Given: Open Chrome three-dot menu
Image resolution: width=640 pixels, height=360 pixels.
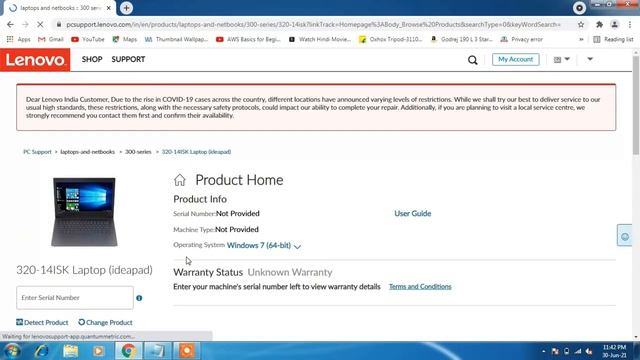Looking at the screenshot, I should [630, 24].
